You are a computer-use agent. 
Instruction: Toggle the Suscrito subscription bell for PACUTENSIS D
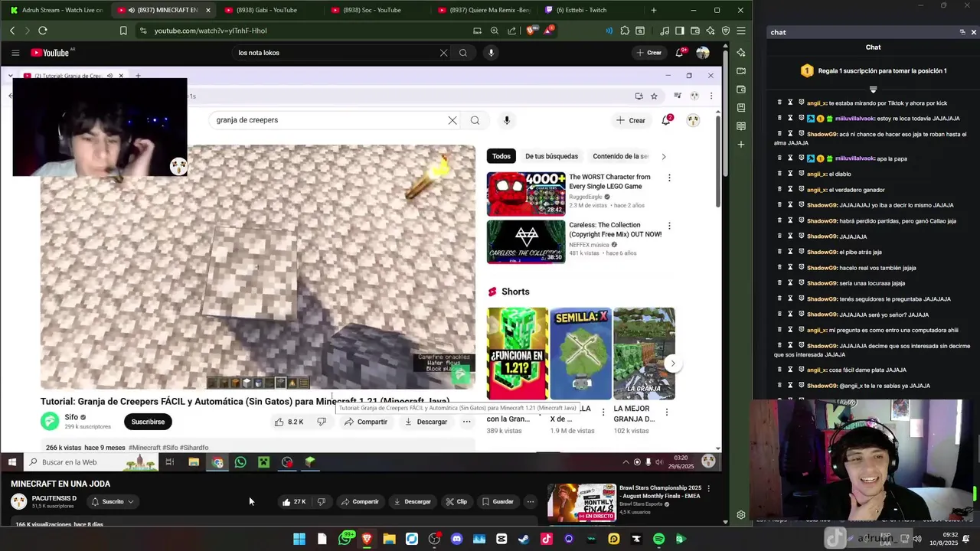point(95,502)
